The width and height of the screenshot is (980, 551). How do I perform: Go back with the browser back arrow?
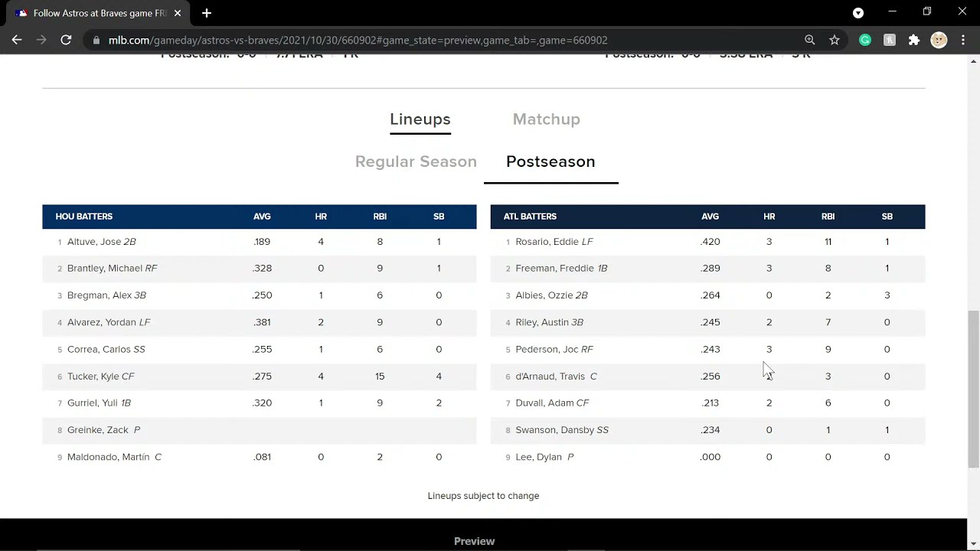point(17,40)
